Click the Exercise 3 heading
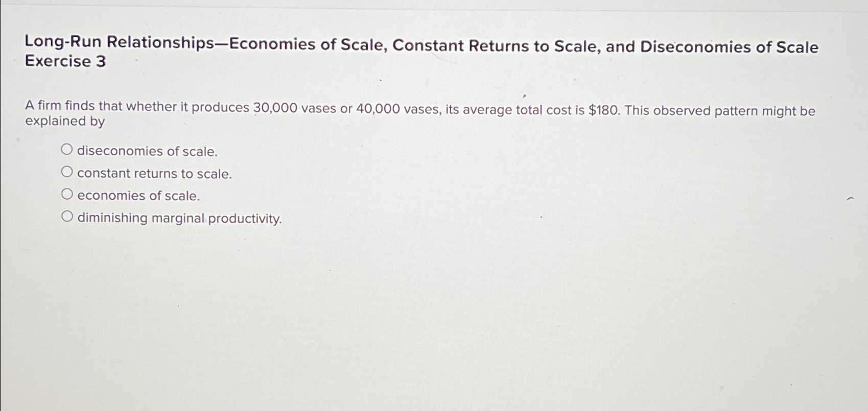 pos(65,62)
